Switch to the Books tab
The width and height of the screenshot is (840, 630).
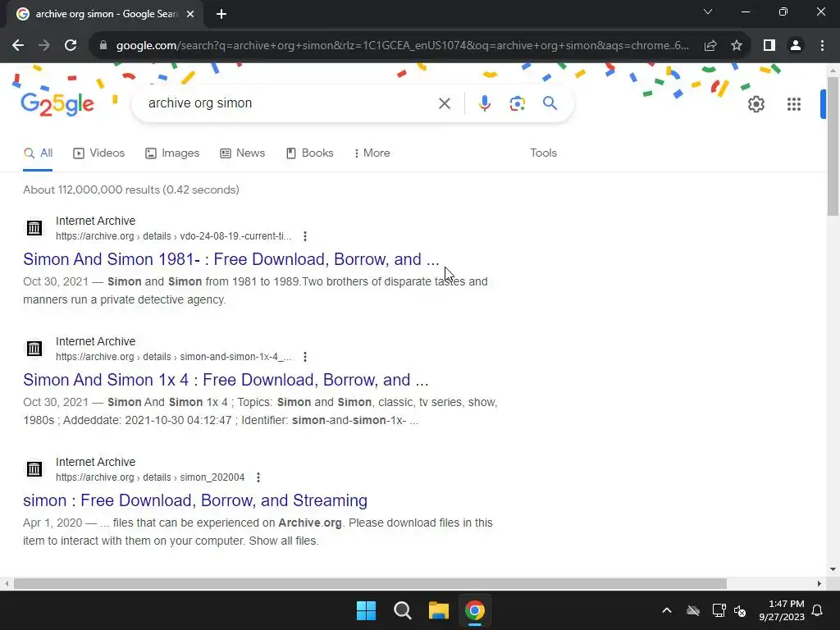tap(309, 153)
